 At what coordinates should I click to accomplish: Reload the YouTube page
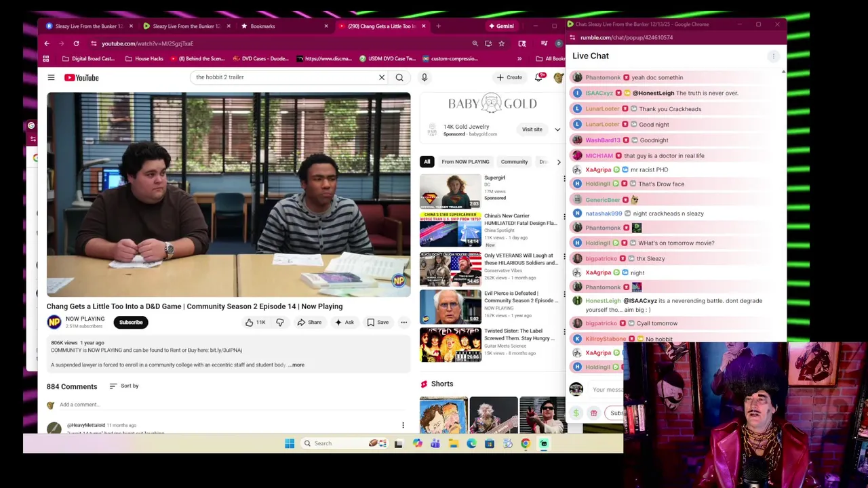[x=76, y=43]
